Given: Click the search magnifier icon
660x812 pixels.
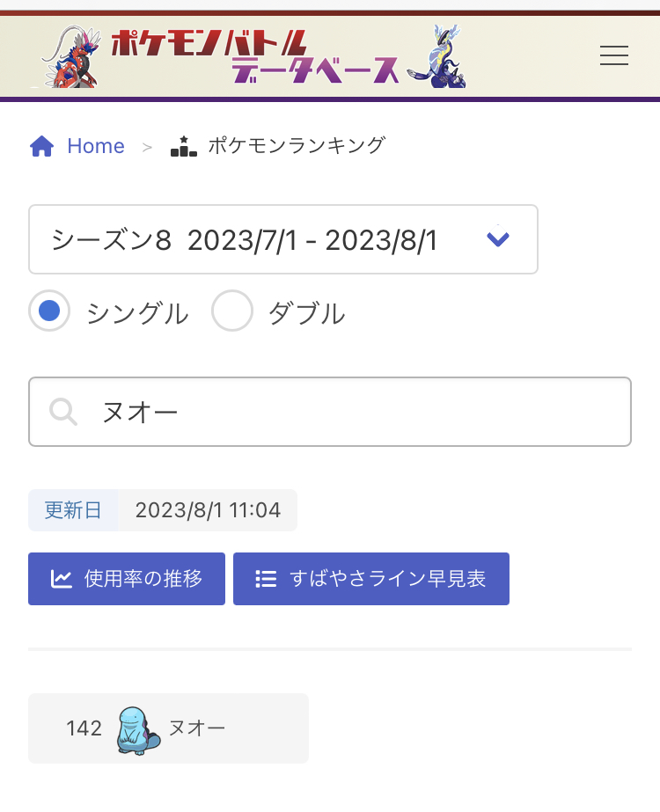Looking at the screenshot, I should coord(63,412).
